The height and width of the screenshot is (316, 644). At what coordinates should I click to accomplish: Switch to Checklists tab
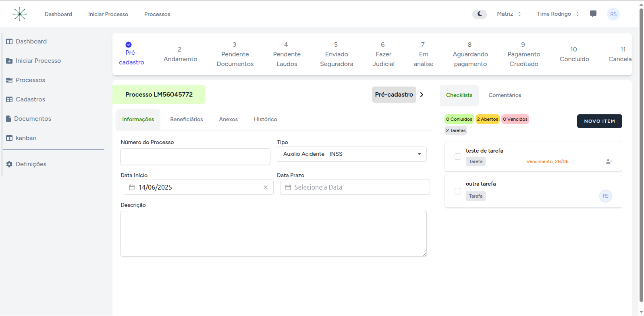tap(459, 95)
